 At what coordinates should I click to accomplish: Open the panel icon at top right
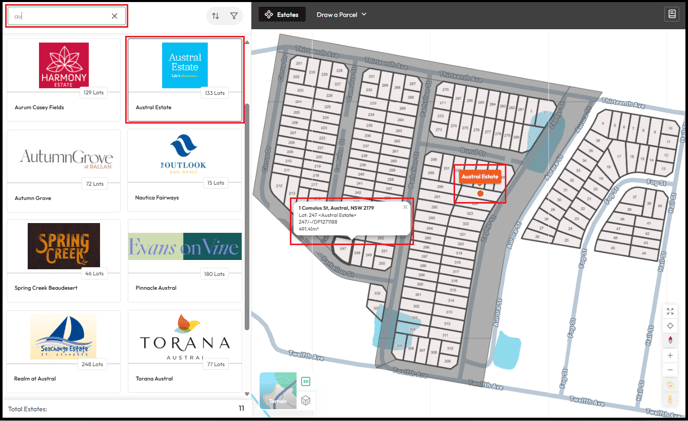tap(672, 14)
